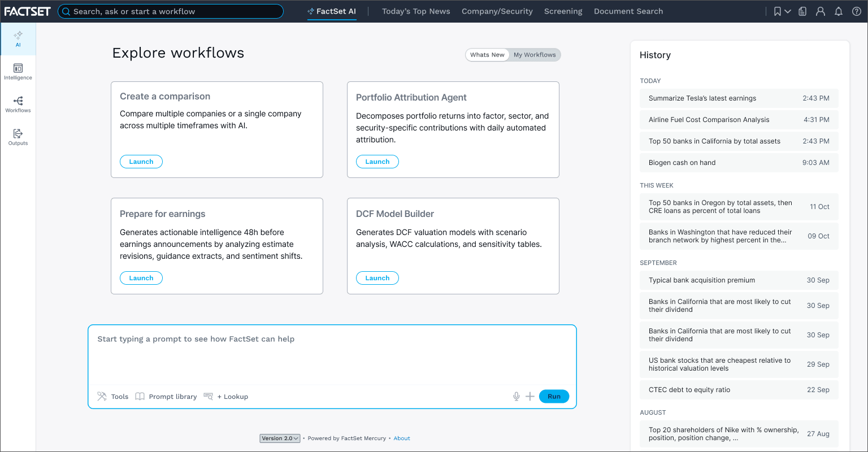Click the prompt text area
Viewport: 868px width, 452px height.
[332, 355]
